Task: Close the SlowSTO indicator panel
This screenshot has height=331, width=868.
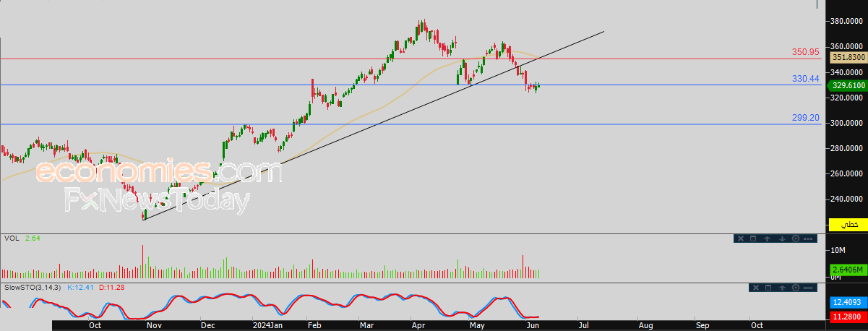Action: tap(756, 288)
